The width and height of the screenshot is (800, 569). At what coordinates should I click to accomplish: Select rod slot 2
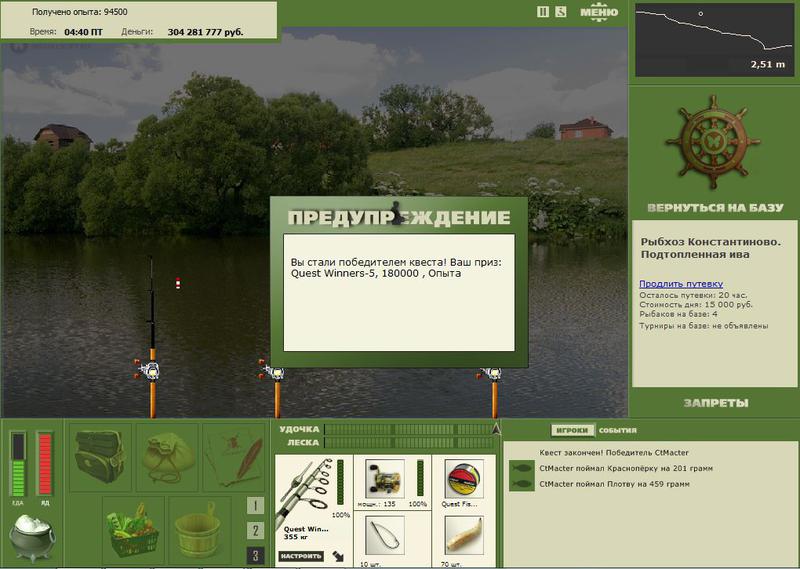coord(255,531)
